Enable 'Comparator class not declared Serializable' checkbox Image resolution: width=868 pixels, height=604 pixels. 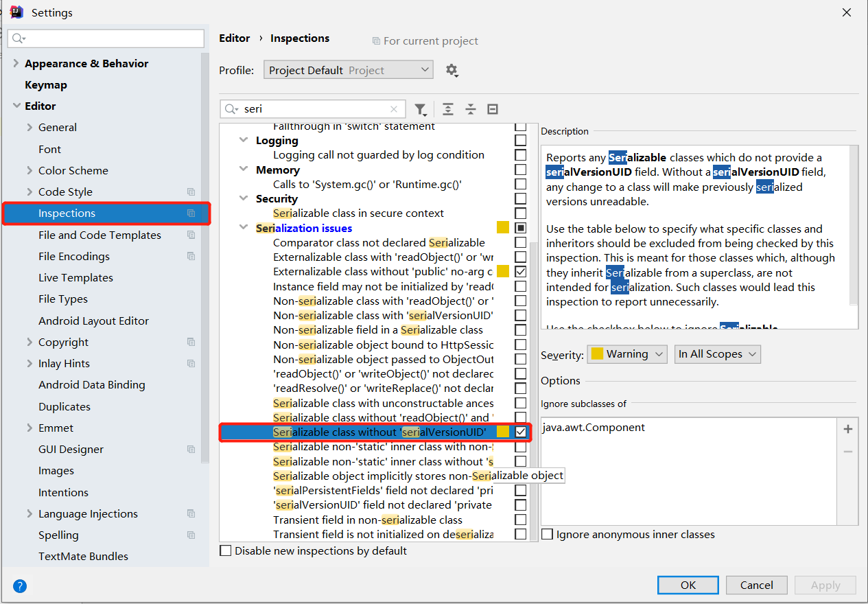521,242
